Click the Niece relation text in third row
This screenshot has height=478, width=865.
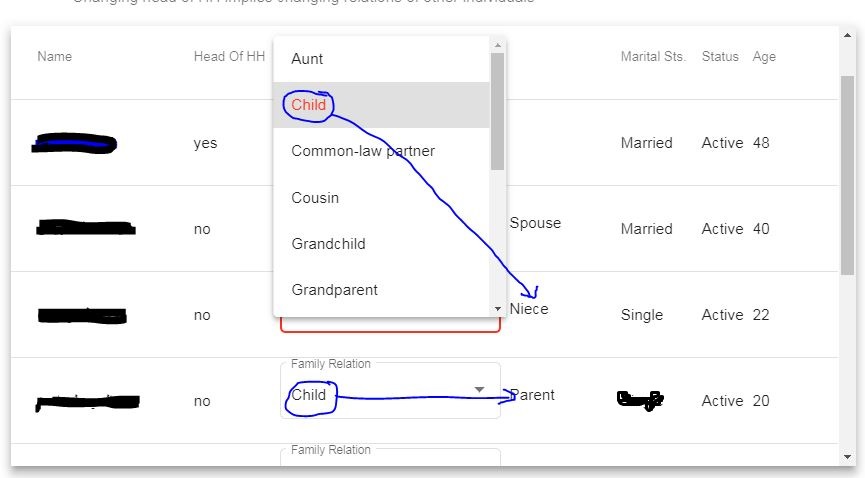530,309
